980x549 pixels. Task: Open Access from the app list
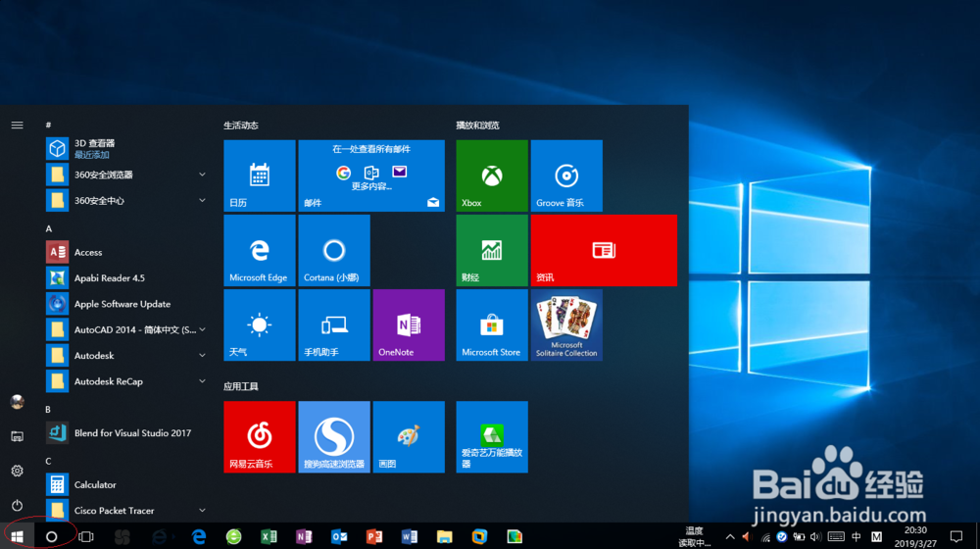point(126,252)
